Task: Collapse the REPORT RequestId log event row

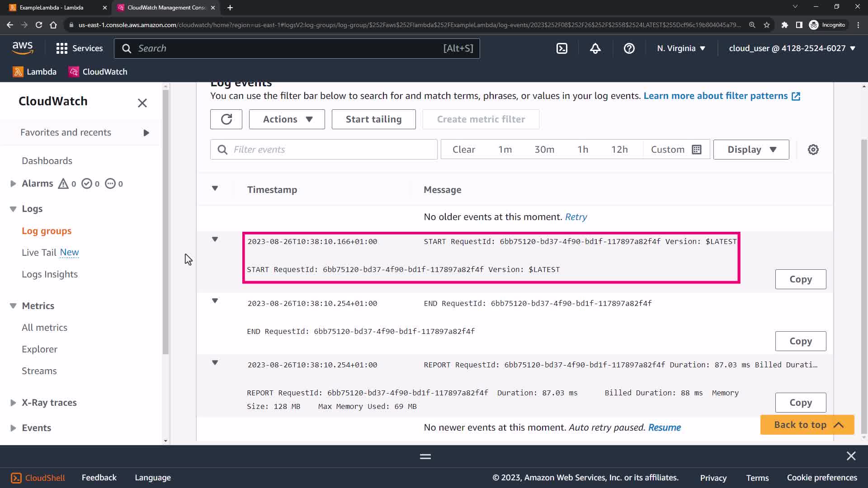Action: pos(215,363)
